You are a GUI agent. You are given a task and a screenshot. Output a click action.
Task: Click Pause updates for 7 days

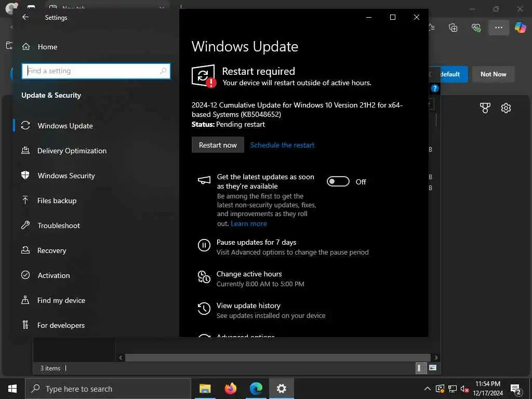pyautogui.click(x=257, y=242)
